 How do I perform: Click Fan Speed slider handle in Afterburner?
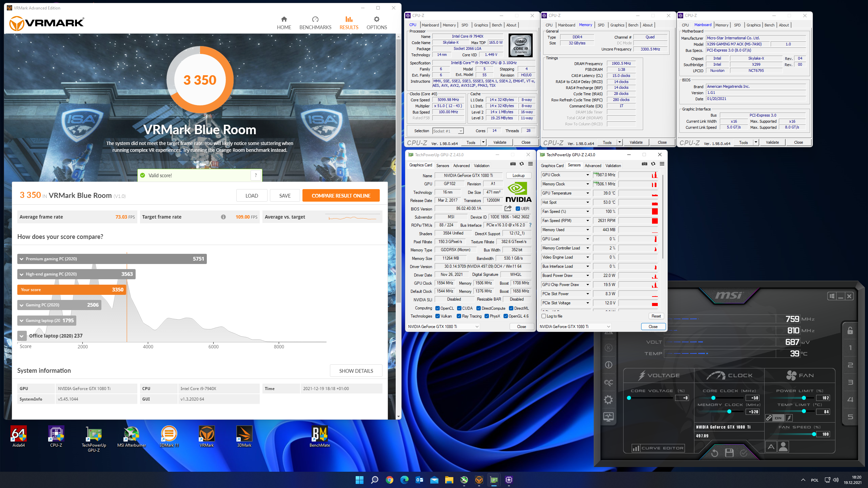(x=814, y=434)
